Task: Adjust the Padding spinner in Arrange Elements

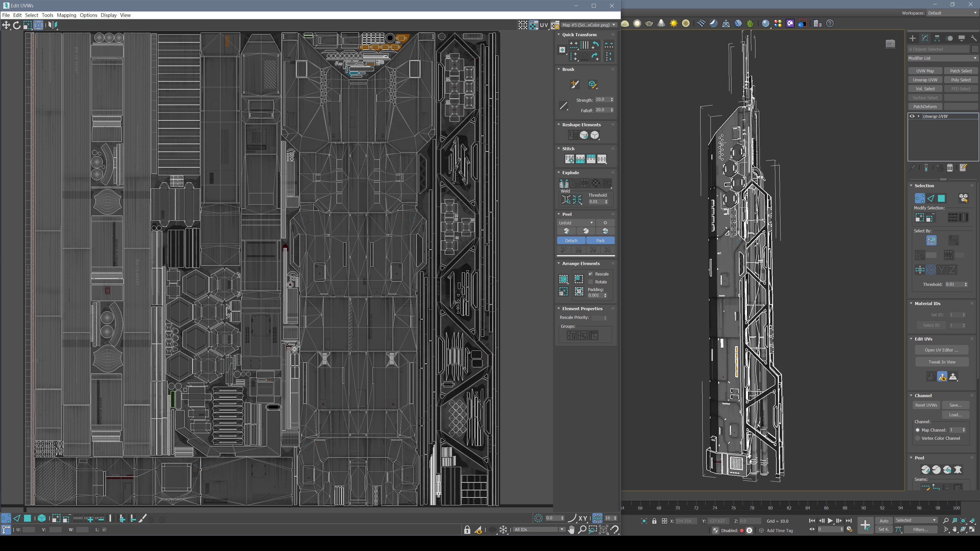Action: click(605, 295)
